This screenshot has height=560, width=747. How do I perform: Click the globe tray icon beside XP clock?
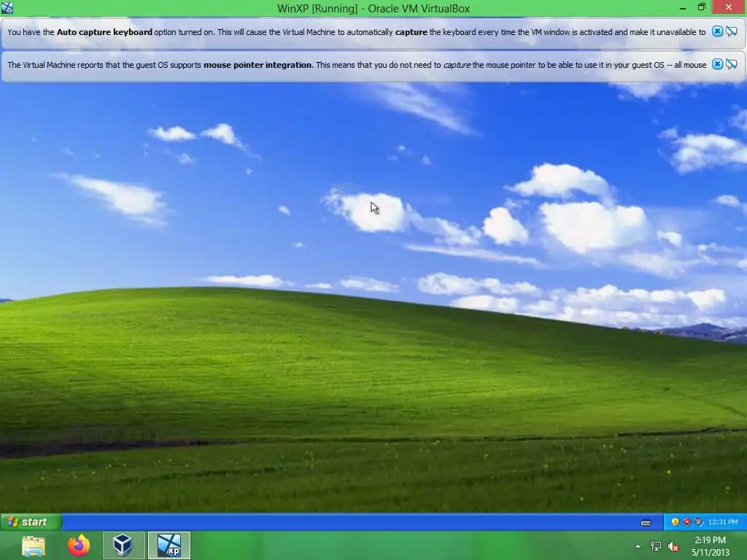coord(698,522)
